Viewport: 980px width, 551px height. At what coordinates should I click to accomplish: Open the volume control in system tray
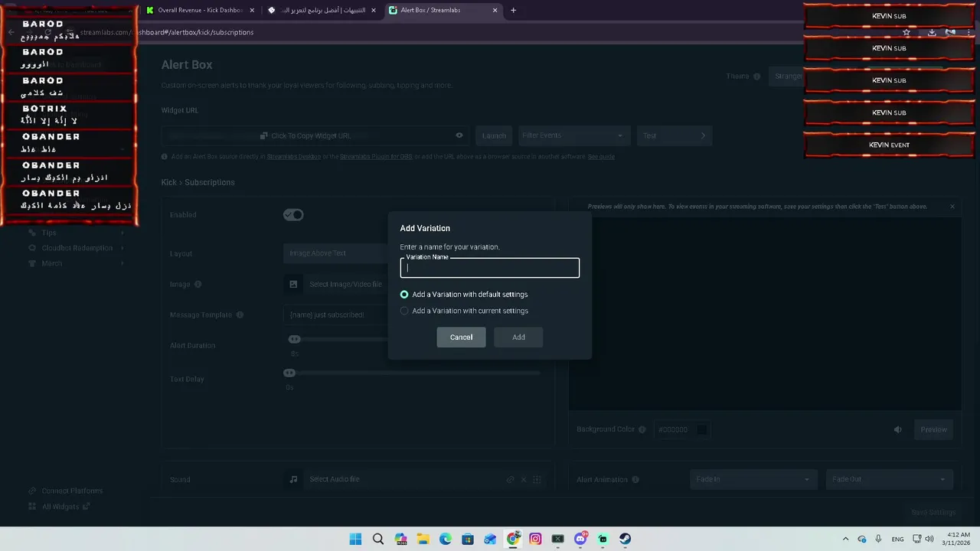pyautogui.click(x=929, y=539)
